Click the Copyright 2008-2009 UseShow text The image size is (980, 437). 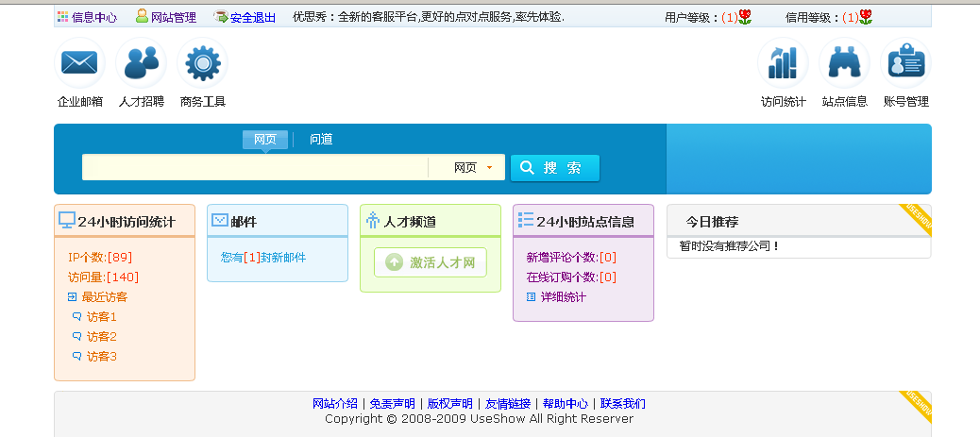coord(479,419)
